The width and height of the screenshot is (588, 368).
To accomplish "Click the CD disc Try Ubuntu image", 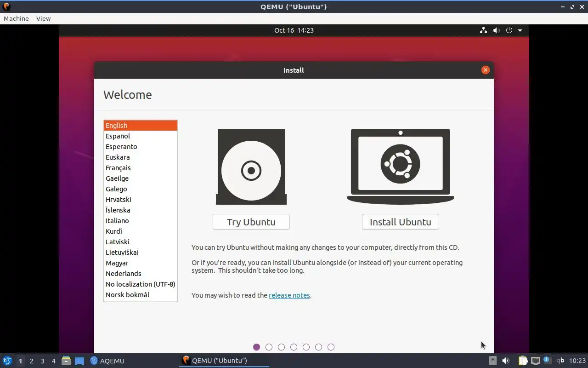I will pyautogui.click(x=251, y=167).
